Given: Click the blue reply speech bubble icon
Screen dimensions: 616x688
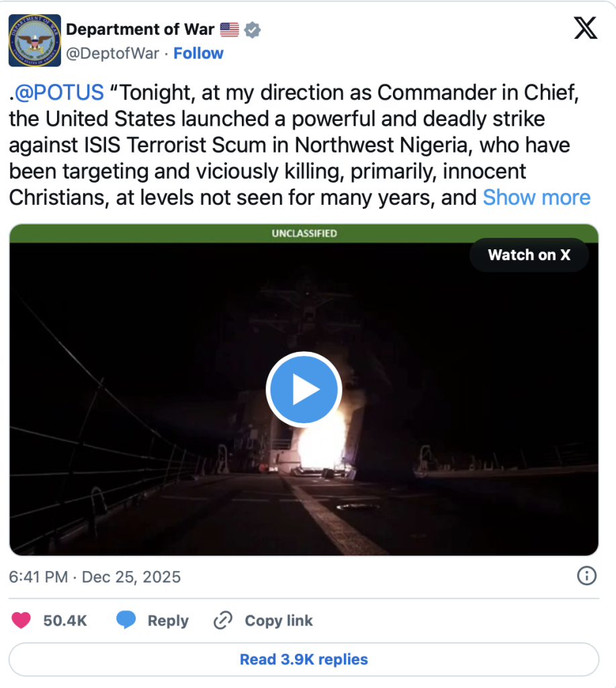Looking at the screenshot, I should click(x=126, y=620).
